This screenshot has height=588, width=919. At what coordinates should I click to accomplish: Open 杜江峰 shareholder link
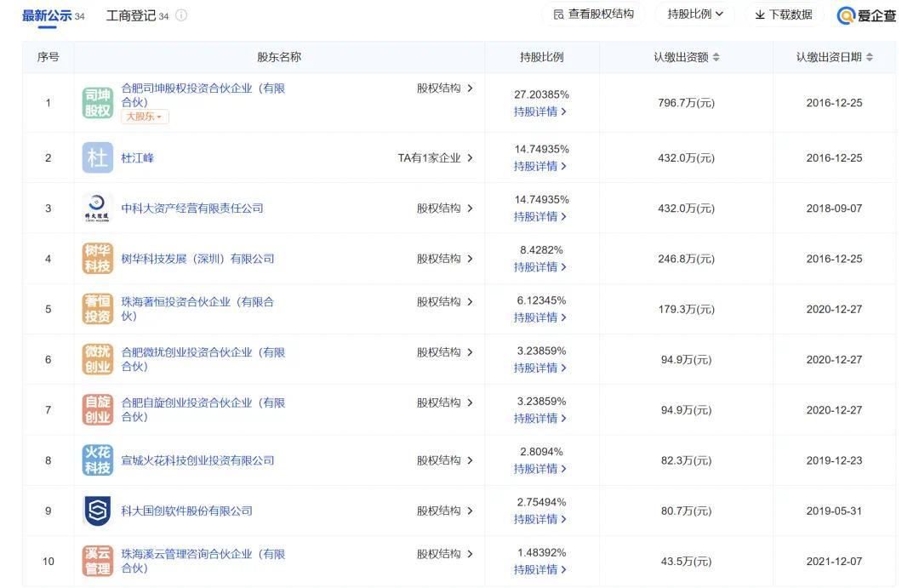click(137, 157)
